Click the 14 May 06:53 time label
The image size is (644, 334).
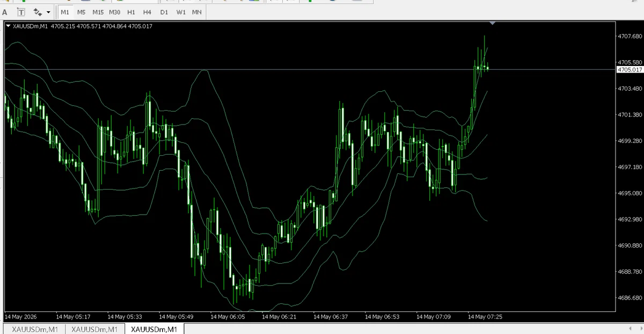click(382, 317)
